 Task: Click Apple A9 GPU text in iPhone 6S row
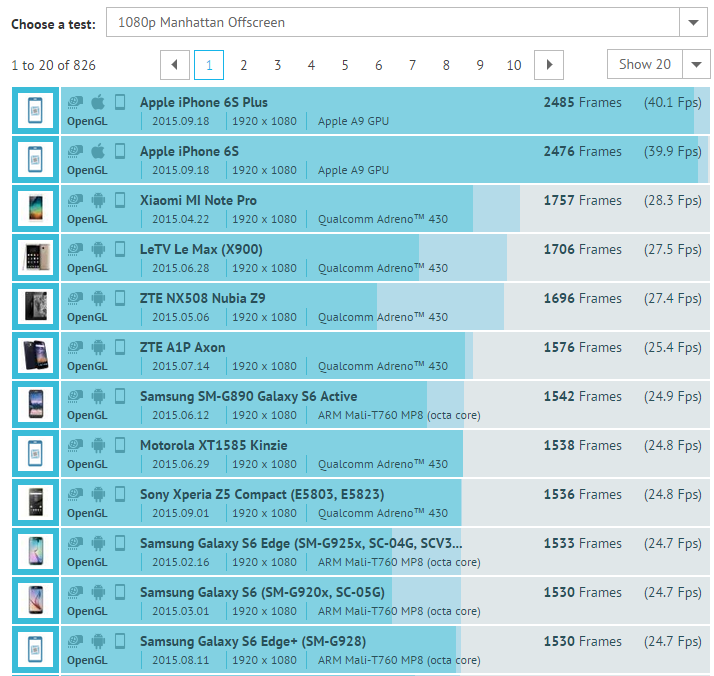353,170
